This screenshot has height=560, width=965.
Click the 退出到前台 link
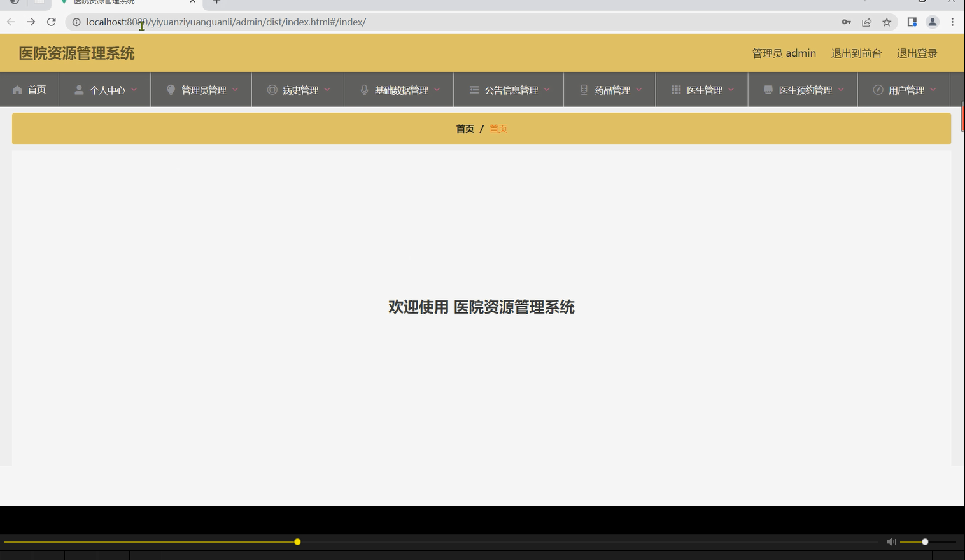tap(856, 53)
